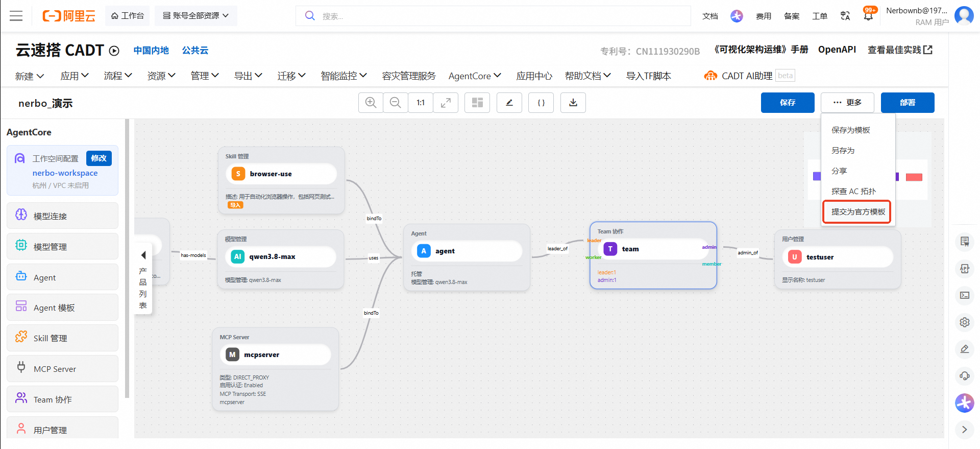Open the hamburger navigation menu
This screenshot has width=980, height=449.
pyautogui.click(x=16, y=16)
